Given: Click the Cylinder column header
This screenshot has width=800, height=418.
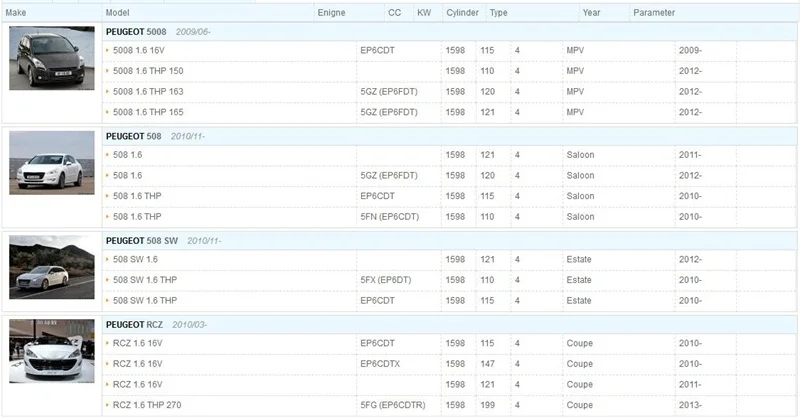Looking at the screenshot, I should pyautogui.click(x=462, y=13).
